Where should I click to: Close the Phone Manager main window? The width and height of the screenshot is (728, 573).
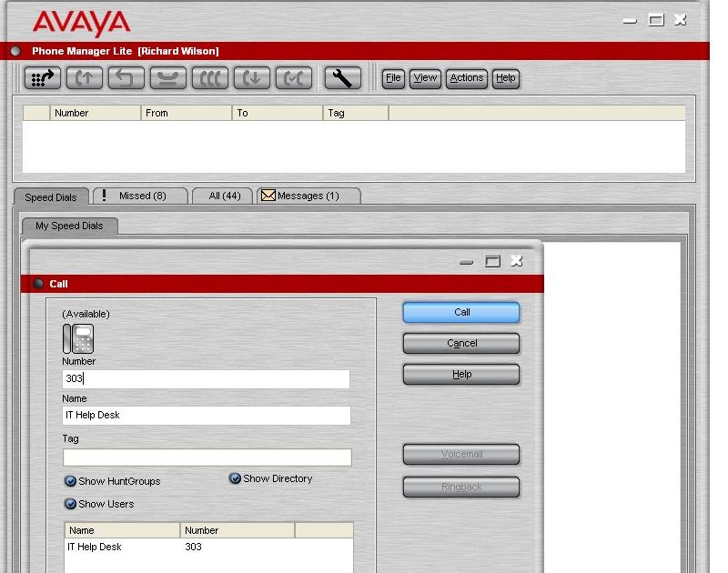(680, 19)
